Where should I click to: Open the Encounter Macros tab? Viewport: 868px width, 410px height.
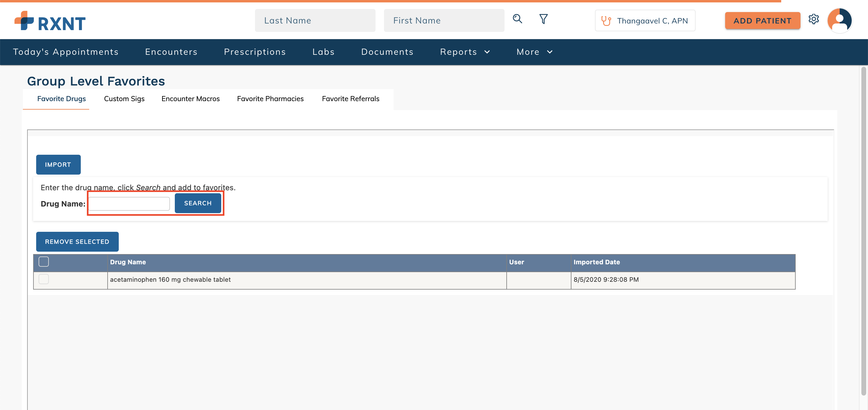[190, 99]
